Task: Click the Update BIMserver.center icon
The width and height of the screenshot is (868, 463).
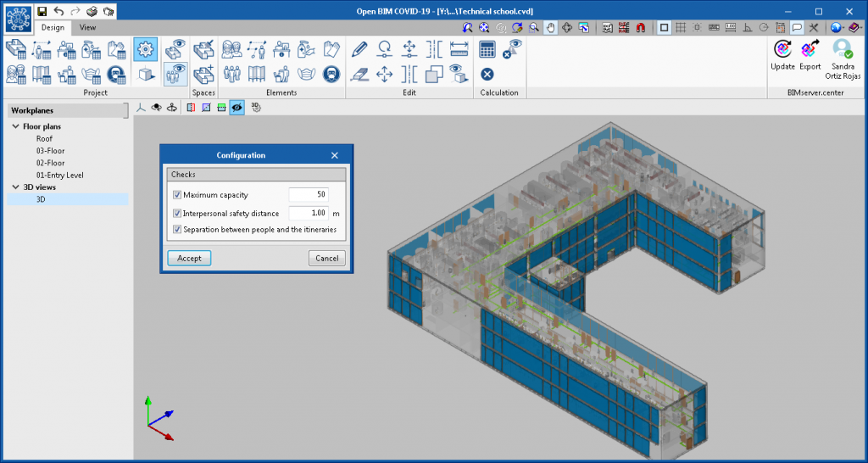Action: [x=782, y=49]
